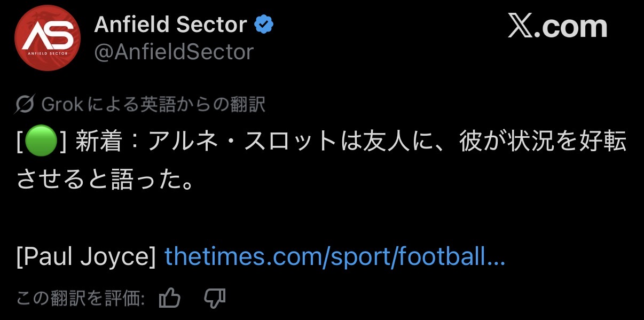
Task: Click the blue verified checkmark badge
Action: pos(264,25)
